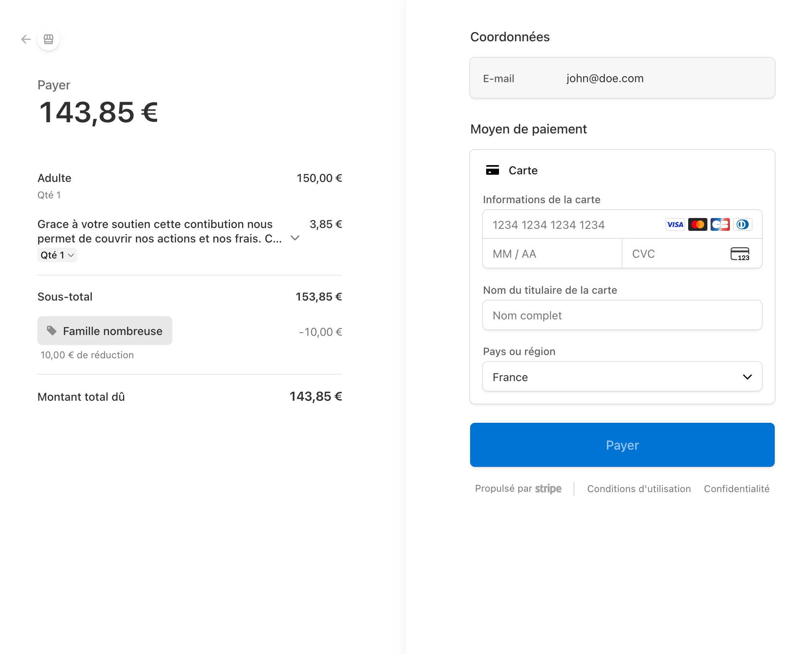The width and height of the screenshot is (812, 654).
Task: Click the Diners Club logo
Action: (x=742, y=224)
